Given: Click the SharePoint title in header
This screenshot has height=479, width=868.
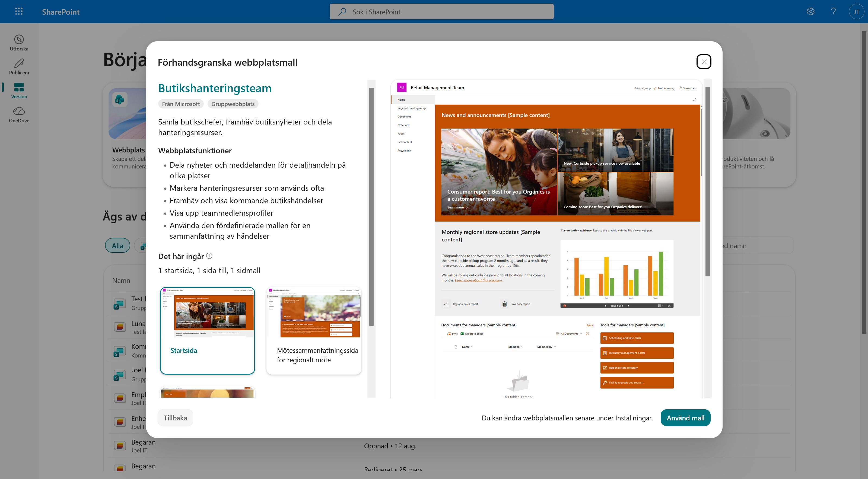Looking at the screenshot, I should 61,12.
